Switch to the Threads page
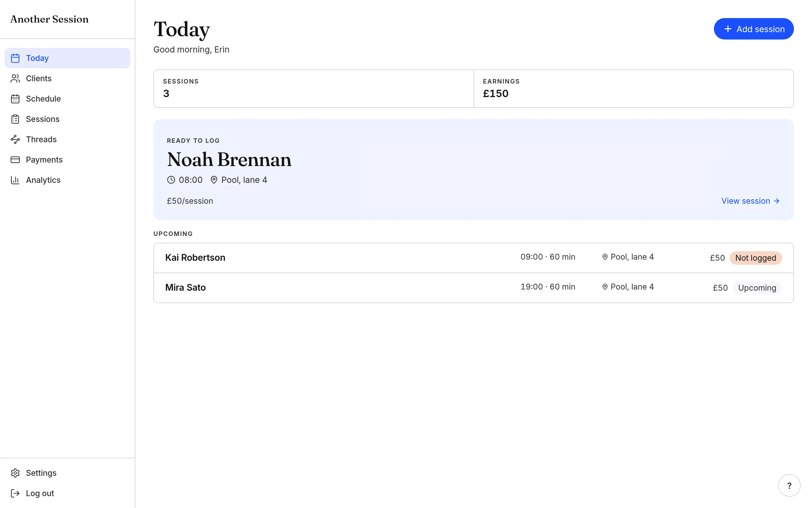The height and width of the screenshot is (508, 812). (67, 139)
